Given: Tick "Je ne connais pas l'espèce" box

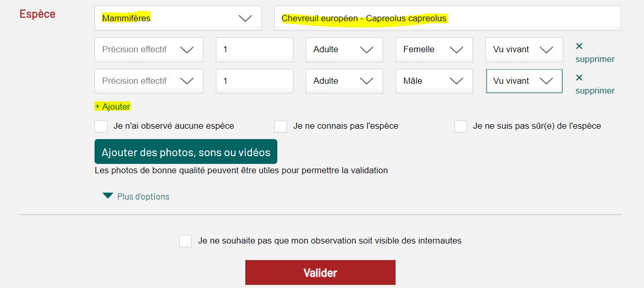Looking at the screenshot, I should pos(280,126).
